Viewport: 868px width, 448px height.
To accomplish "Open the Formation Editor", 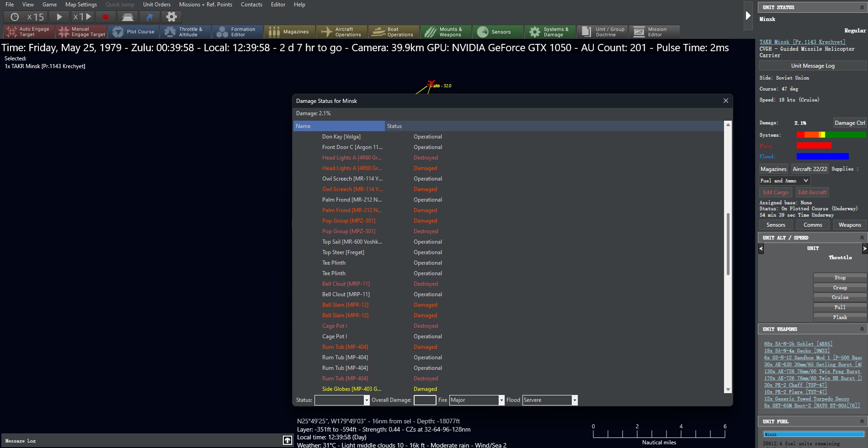I will (x=238, y=32).
